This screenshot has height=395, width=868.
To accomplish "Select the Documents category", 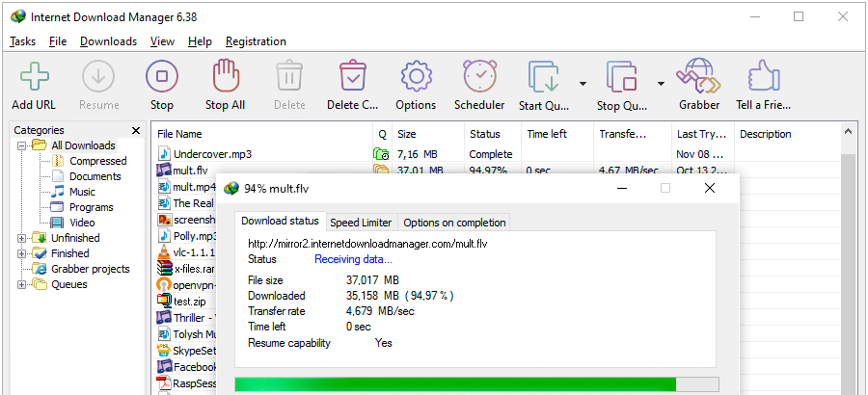I will (x=95, y=176).
